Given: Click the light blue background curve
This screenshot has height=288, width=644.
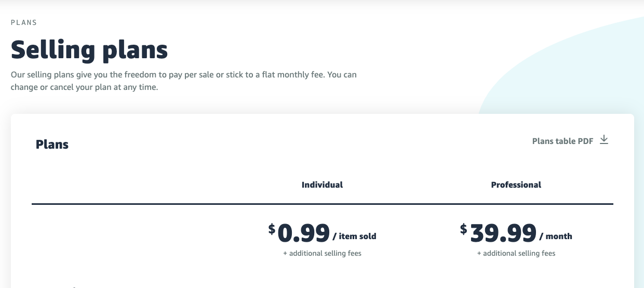Looking at the screenshot, I should pos(571,68).
